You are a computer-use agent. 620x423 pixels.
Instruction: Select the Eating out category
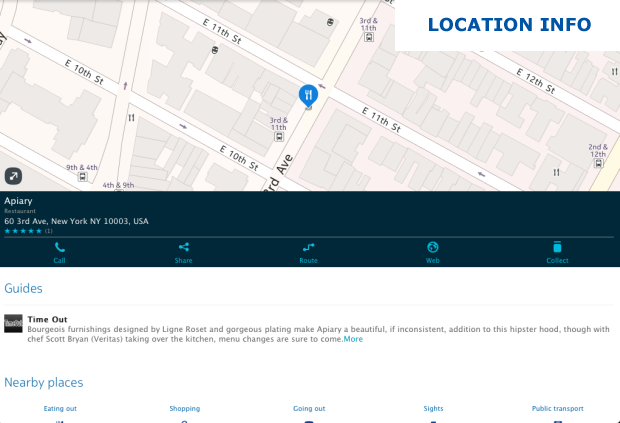click(x=60, y=408)
